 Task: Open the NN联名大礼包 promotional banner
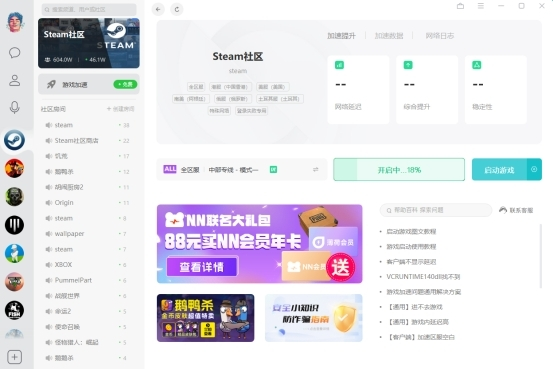pyautogui.click(x=260, y=244)
